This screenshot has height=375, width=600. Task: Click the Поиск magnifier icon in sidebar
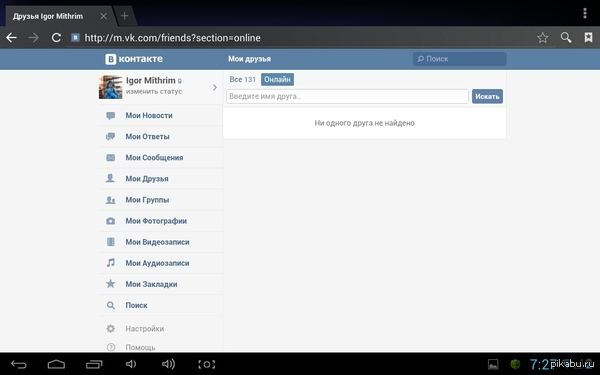pyautogui.click(x=111, y=305)
